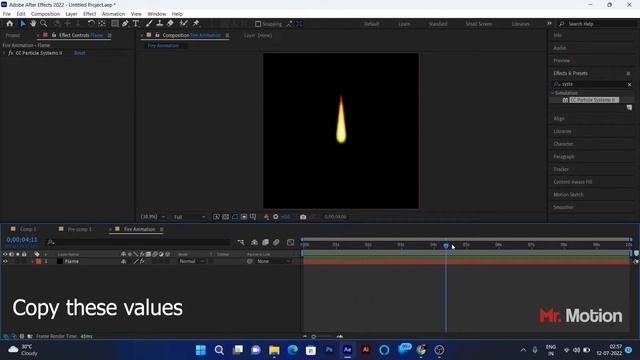Show more workspaces with double-arrow

[x=549, y=24]
